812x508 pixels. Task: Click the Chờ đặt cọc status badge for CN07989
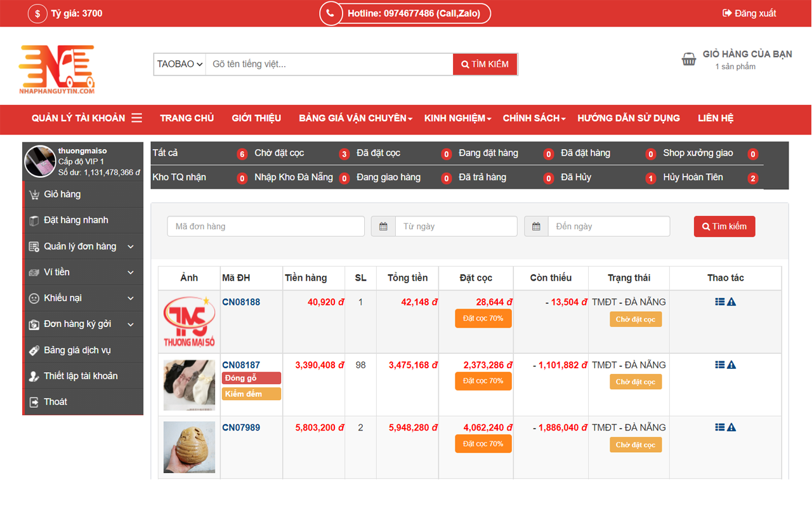[x=636, y=444]
